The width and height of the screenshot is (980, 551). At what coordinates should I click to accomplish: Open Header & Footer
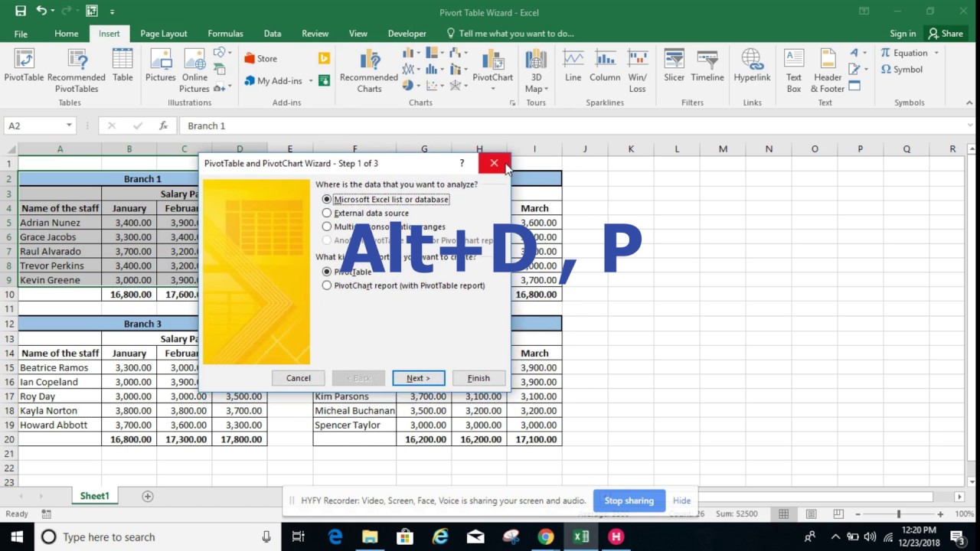click(828, 70)
